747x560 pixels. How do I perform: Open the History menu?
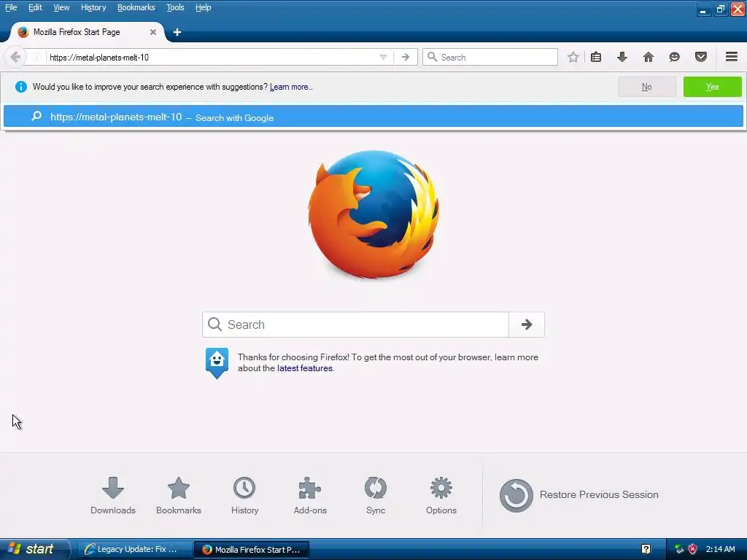pos(93,7)
